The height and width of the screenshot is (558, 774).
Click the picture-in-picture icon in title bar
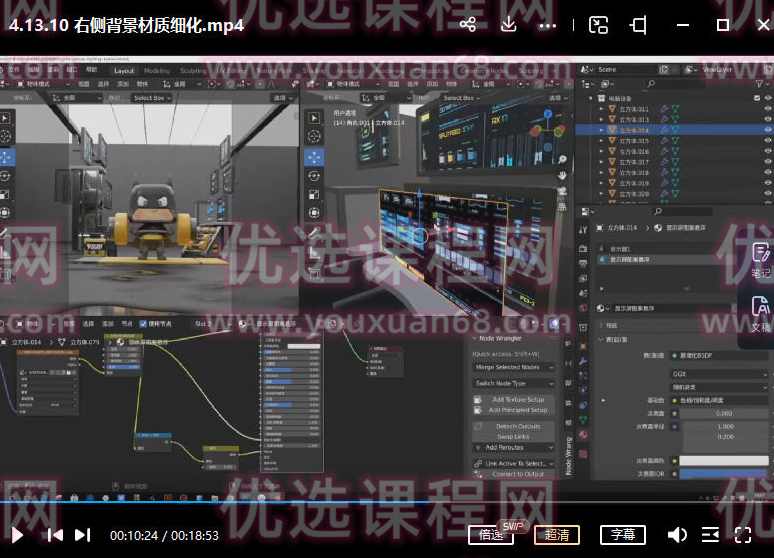click(x=598, y=25)
